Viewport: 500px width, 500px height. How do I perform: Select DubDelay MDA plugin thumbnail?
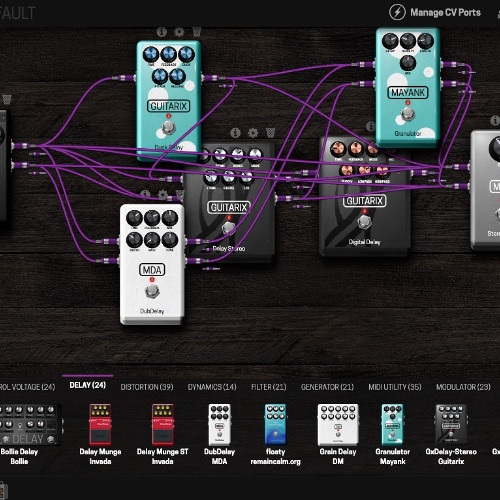click(219, 425)
